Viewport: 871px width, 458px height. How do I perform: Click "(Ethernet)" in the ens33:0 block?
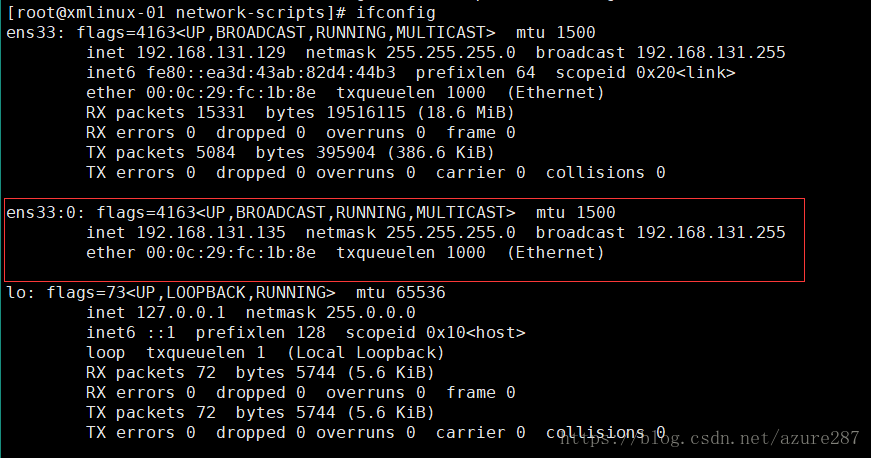click(555, 252)
